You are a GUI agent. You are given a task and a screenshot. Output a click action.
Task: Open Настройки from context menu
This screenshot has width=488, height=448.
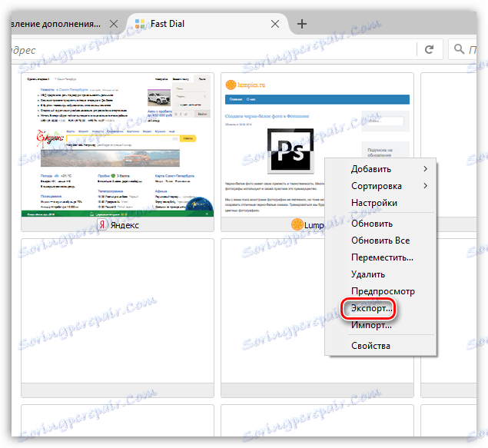pyautogui.click(x=380, y=203)
